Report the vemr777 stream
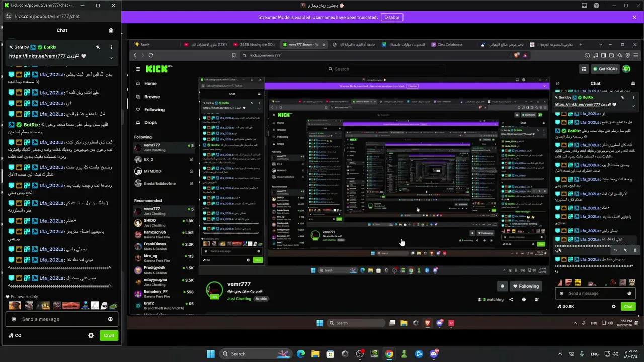 [524, 300]
